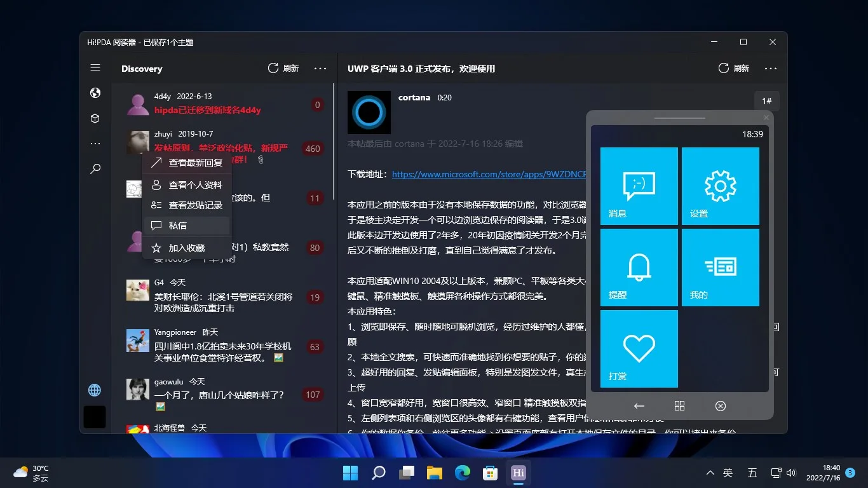Image resolution: width=868 pixels, height=488 pixels.
Task: Refresh the UWP 客户端 thread content
Action: tap(734, 68)
